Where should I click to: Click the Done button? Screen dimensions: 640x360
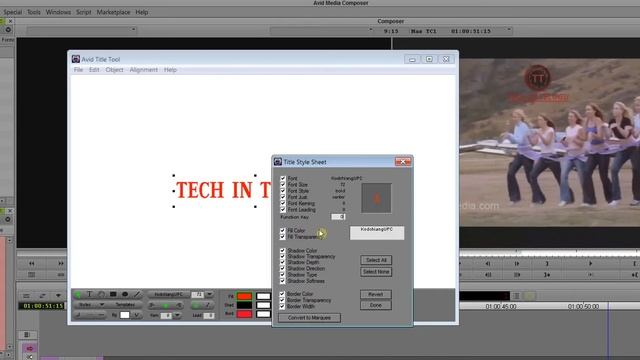pos(376,305)
